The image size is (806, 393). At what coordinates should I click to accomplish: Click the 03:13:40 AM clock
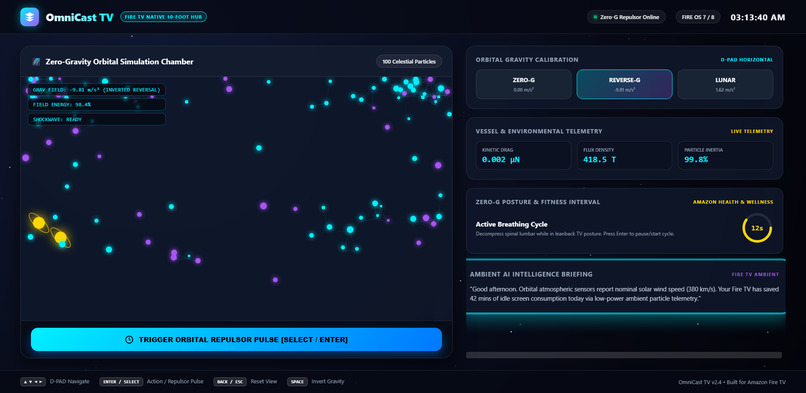[x=758, y=17]
